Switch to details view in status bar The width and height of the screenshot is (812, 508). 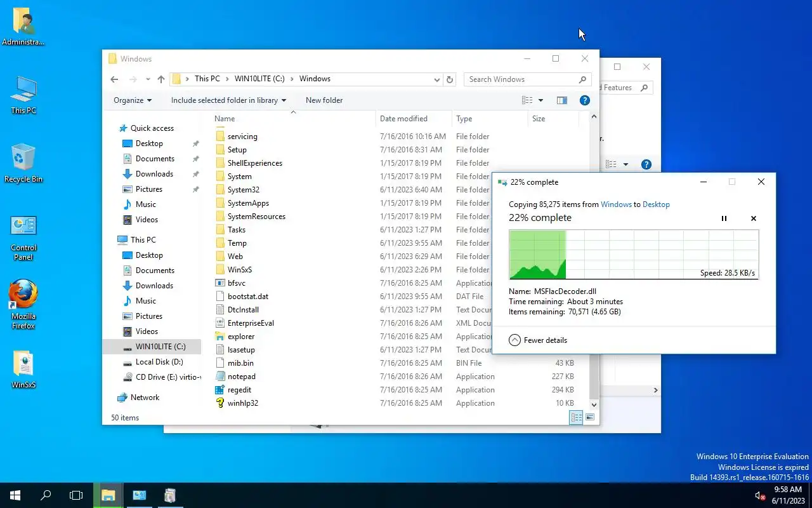[x=576, y=417]
